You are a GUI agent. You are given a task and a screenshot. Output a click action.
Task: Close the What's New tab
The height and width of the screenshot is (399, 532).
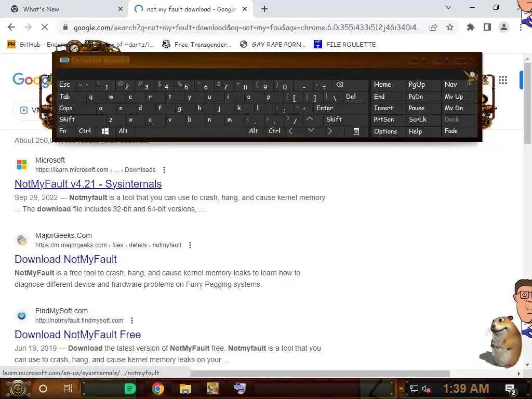point(121,9)
